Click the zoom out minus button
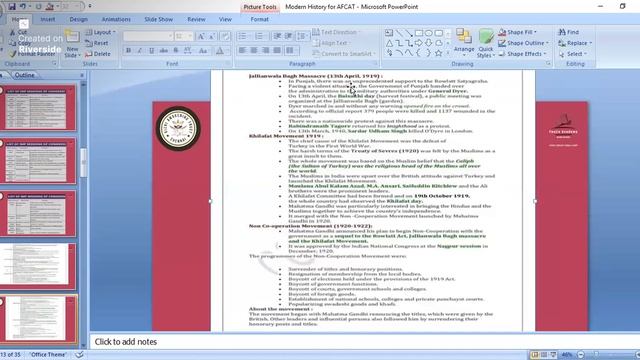This screenshot has width=640, height=360. (x=581, y=355)
